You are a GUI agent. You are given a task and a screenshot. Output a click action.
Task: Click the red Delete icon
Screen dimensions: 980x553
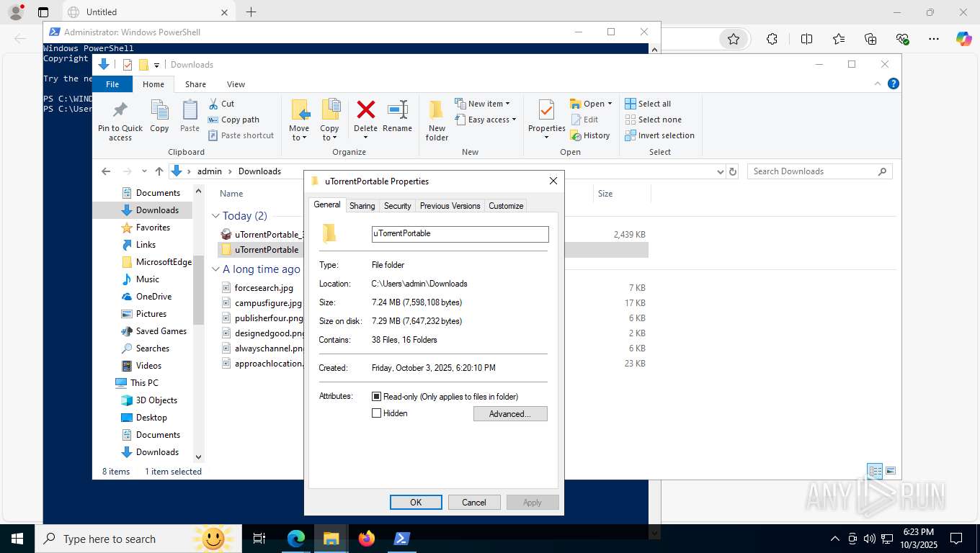click(x=365, y=109)
